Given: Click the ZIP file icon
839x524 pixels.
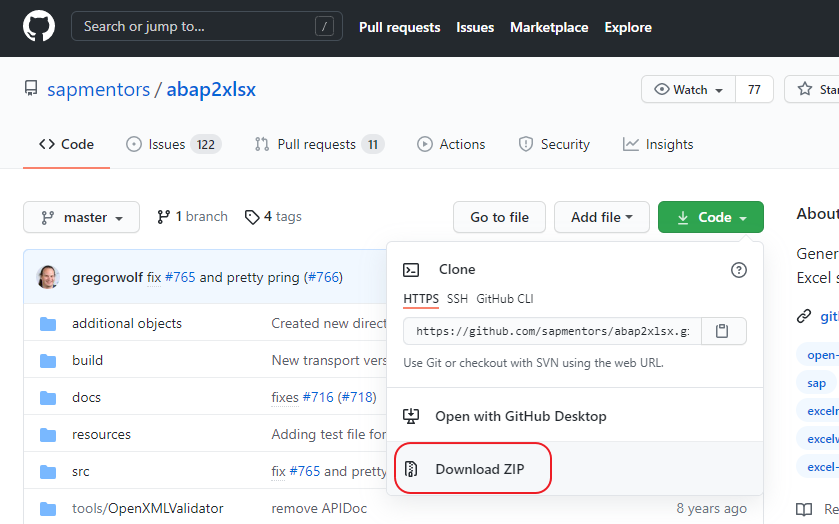Looking at the screenshot, I should (x=411, y=469).
